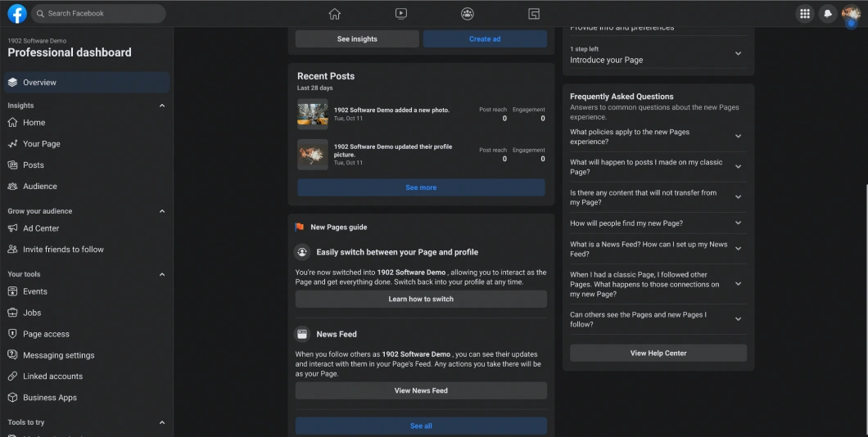Click the Posts icon in sidebar
The height and width of the screenshot is (437, 868).
(x=13, y=164)
